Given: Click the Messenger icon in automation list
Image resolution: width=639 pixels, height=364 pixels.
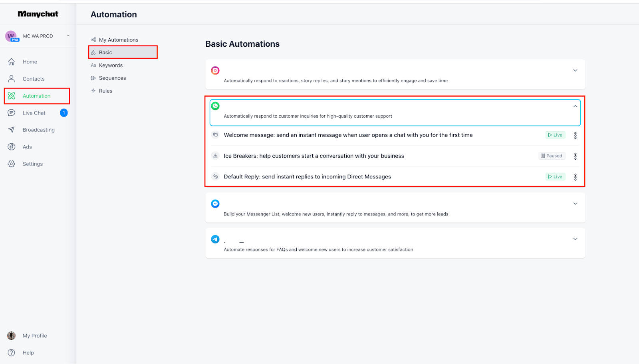Looking at the screenshot, I should click(x=215, y=204).
